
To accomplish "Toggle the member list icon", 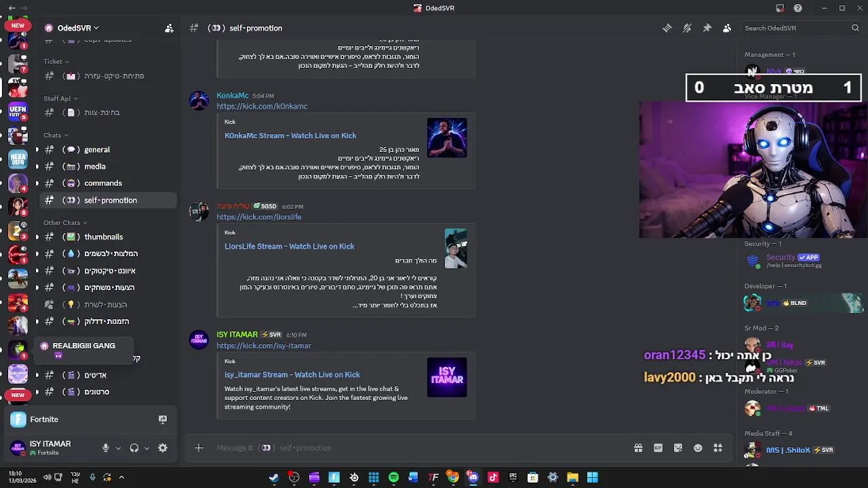I will coord(727,28).
